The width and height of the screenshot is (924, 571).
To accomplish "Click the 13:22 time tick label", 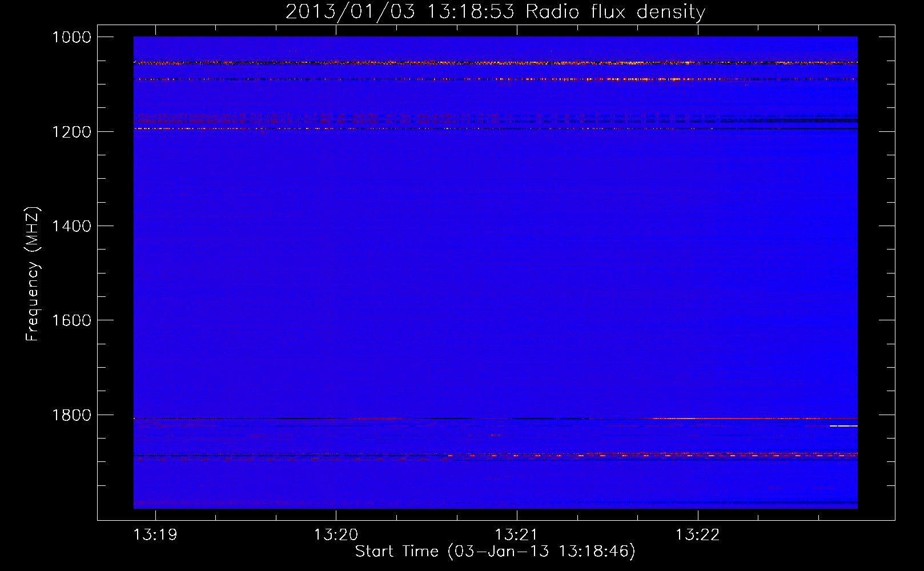I will point(698,535).
